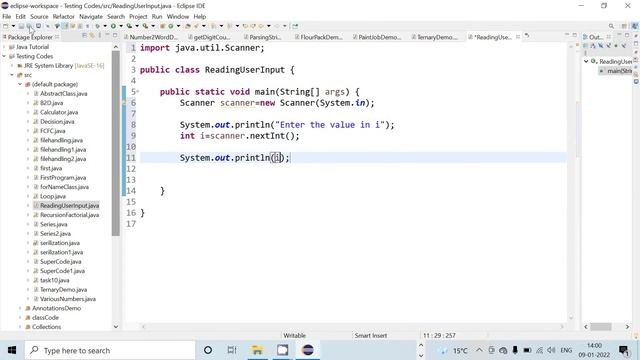The image size is (640, 360).
Task: Click the Back navigation arrow in the toolbar
Action: tap(261, 26)
